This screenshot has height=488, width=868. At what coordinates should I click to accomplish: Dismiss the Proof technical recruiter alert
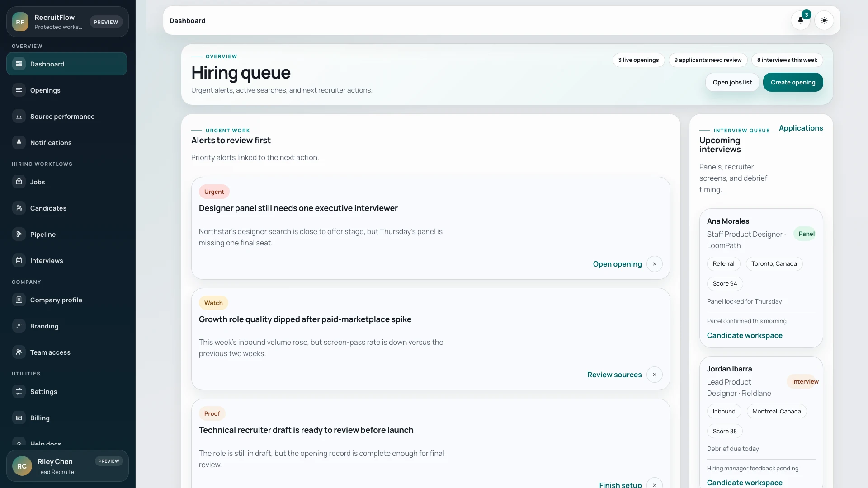(x=654, y=484)
